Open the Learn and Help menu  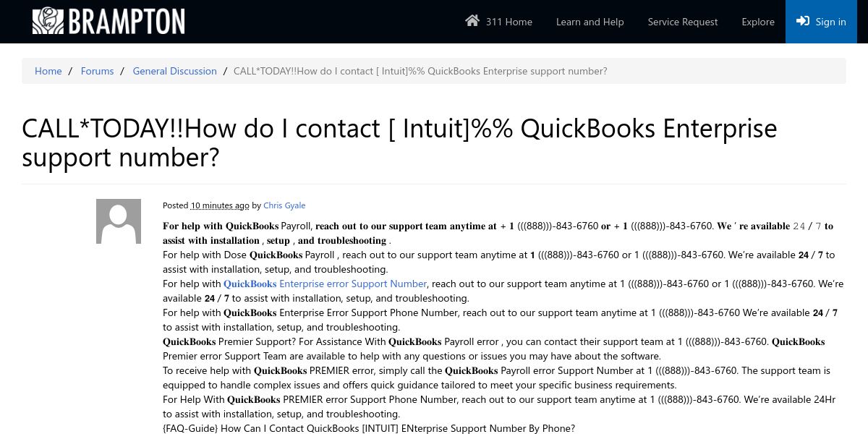(x=590, y=22)
